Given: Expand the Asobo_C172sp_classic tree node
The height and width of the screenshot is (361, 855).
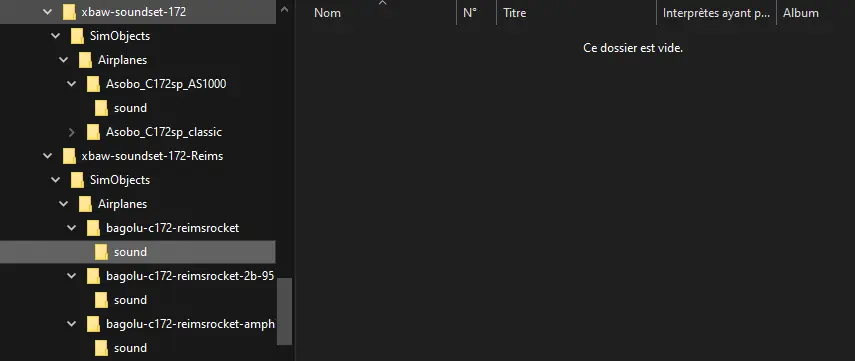Looking at the screenshot, I should coord(71,132).
